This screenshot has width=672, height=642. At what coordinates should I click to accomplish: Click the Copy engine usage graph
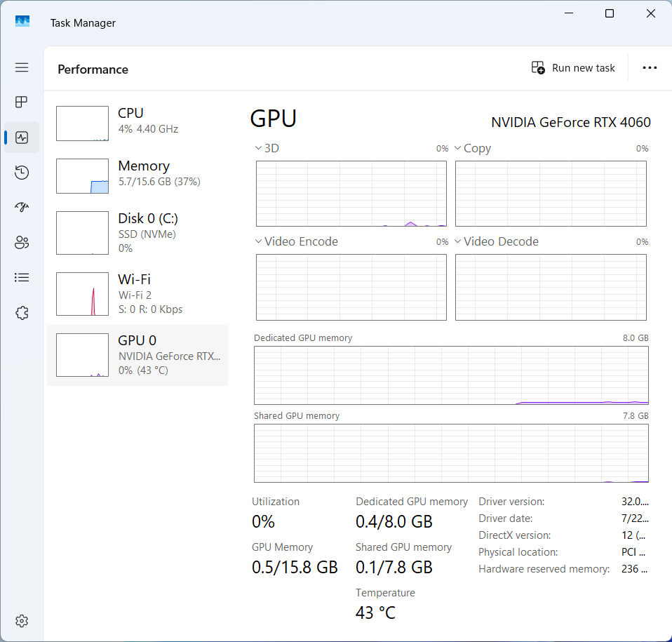[551, 194]
